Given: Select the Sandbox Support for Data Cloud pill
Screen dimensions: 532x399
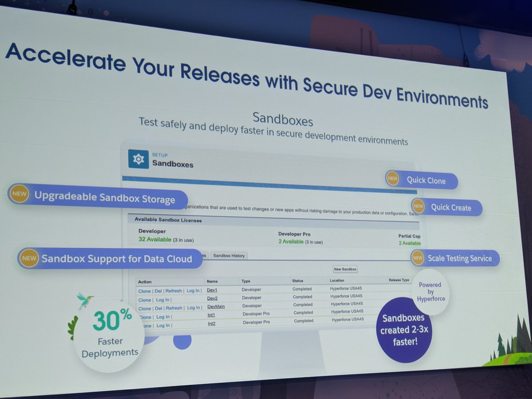Looking at the screenshot, I should pos(110,258).
